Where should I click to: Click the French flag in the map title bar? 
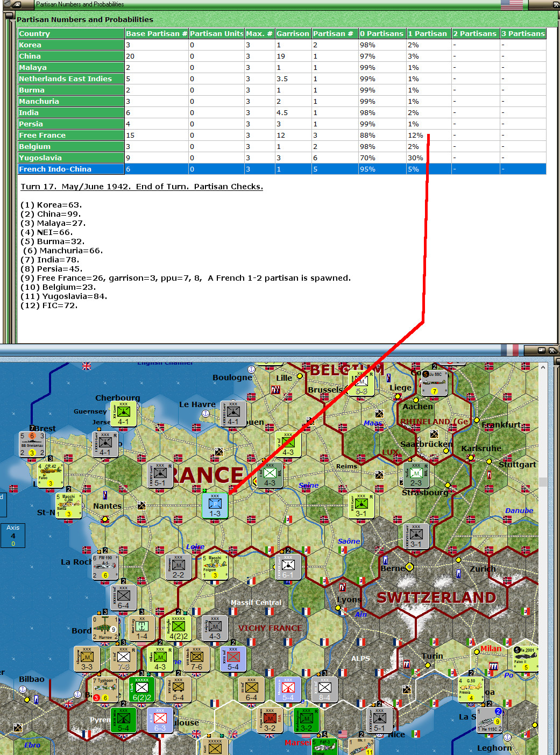pos(509,350)
